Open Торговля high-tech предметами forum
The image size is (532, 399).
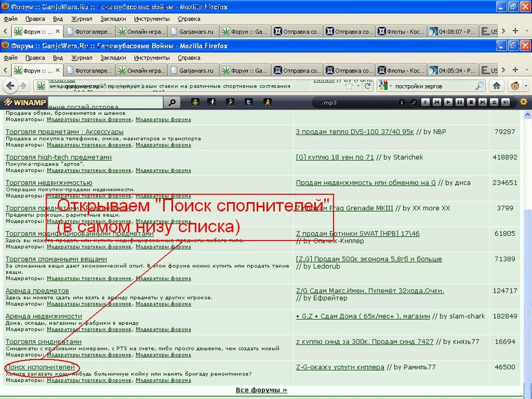pos(58,157)
